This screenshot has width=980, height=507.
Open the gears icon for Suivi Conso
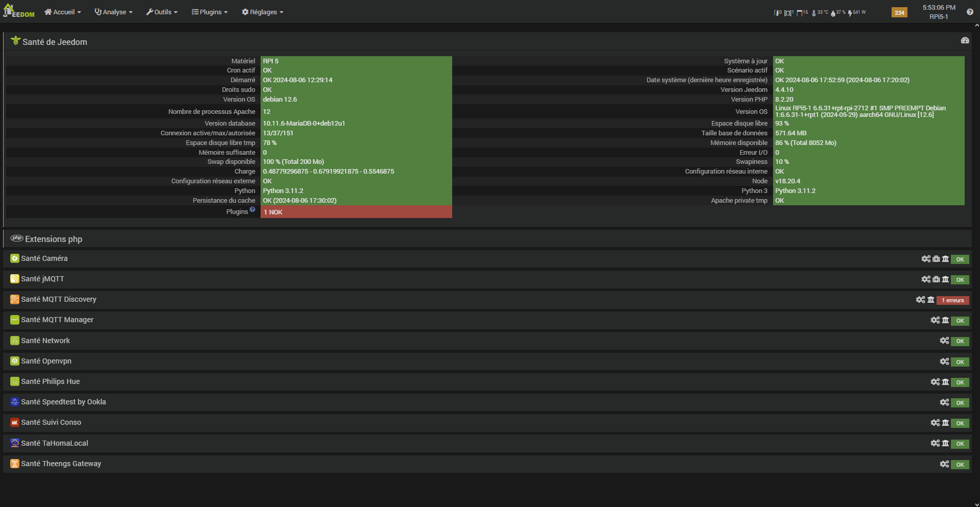coord(935,423)
